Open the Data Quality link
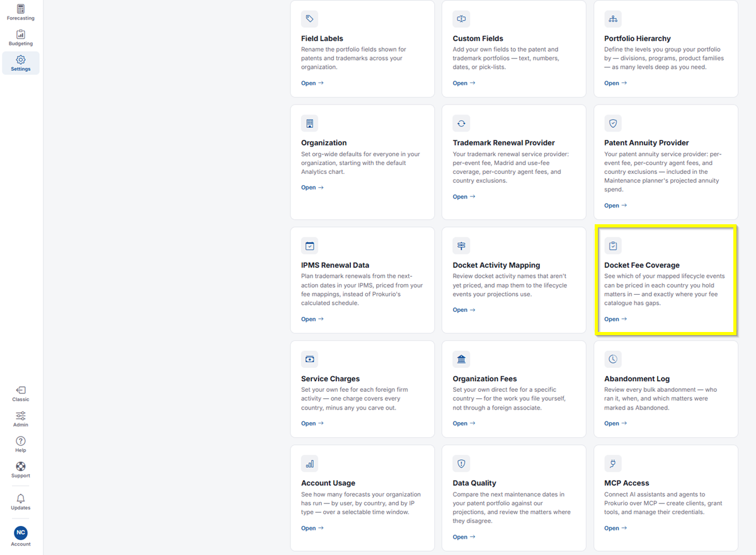Screen dimensions: 756x555 464,537
